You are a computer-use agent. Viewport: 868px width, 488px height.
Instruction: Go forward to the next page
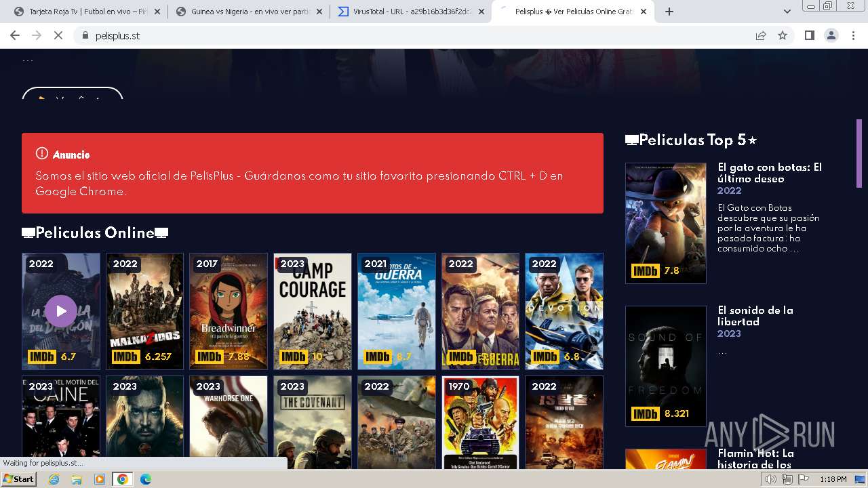tap(37, 36)
